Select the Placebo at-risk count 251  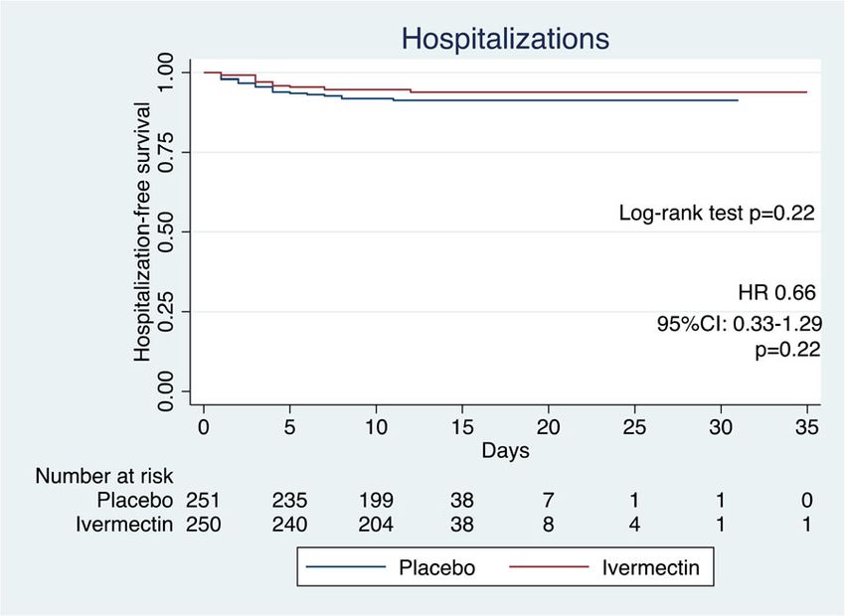(x=204, y=499)
